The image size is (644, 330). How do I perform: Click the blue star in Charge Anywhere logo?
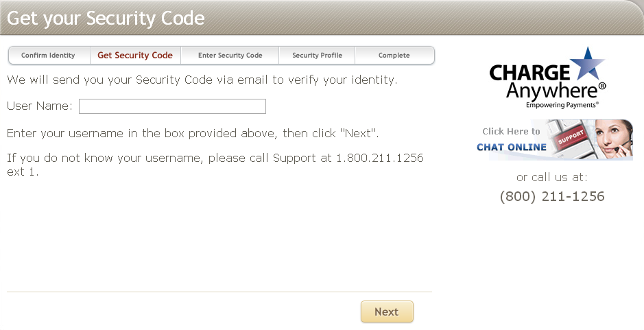[588, 64]
